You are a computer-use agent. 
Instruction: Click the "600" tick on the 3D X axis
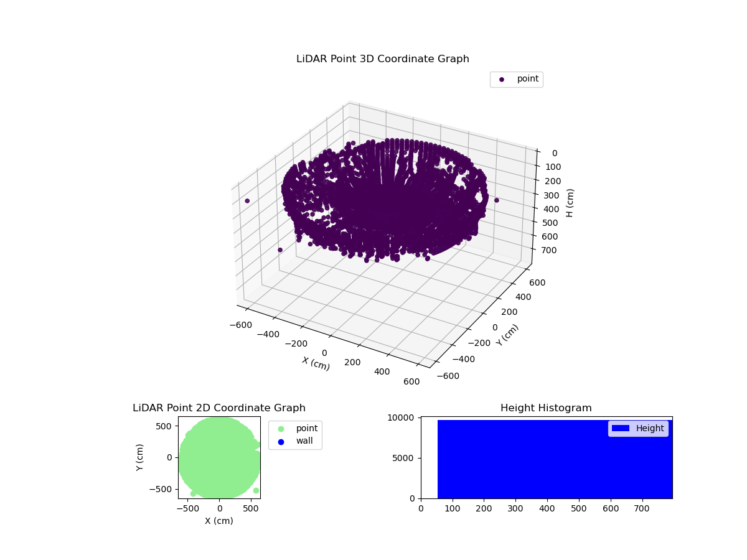[x=411, y=381]
